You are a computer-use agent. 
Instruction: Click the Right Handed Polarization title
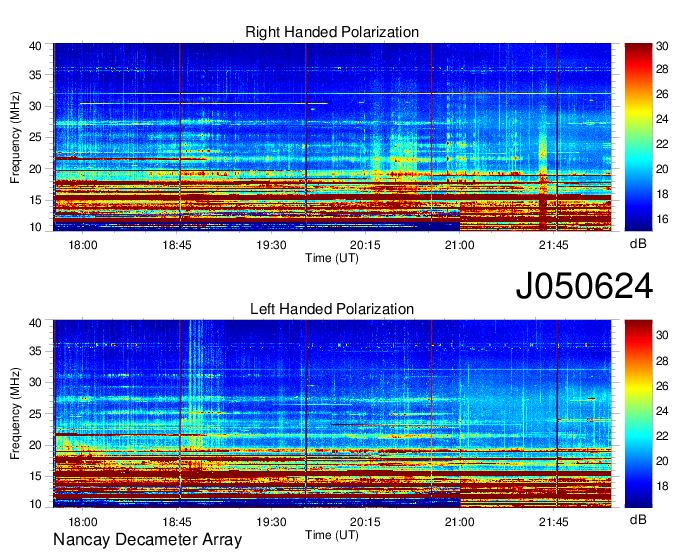[332, 32]
